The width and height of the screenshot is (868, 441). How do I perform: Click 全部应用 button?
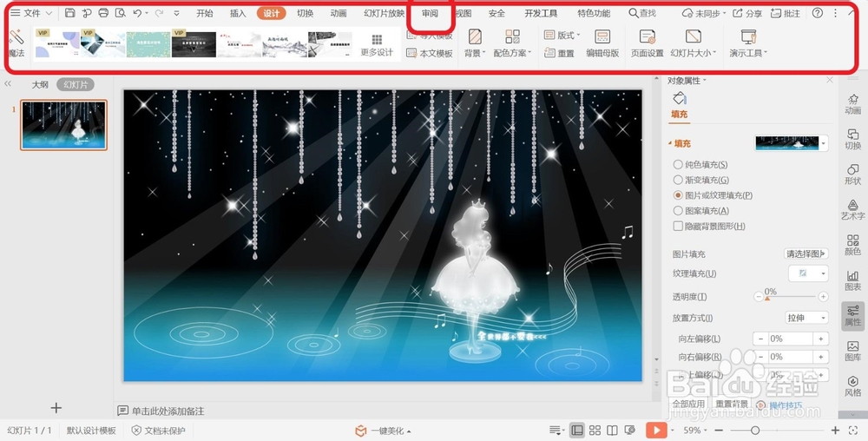[688, 404]
